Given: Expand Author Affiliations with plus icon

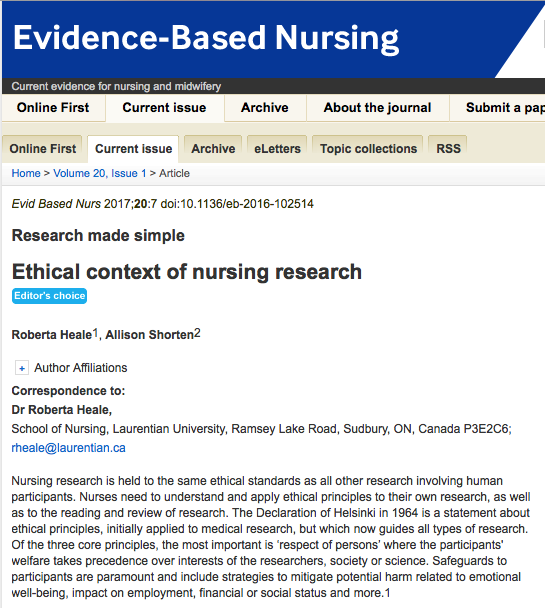Looking at the screenshot, I should pos(22,368).
